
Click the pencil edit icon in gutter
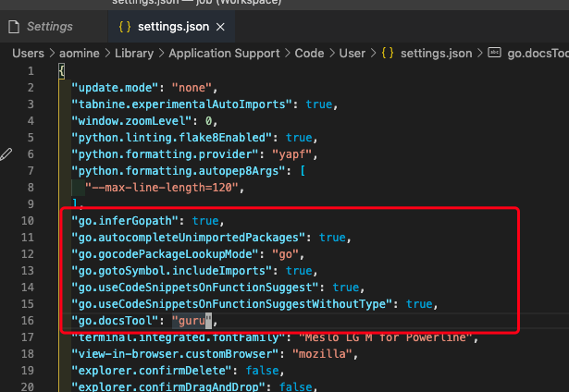tap(6, 154)
